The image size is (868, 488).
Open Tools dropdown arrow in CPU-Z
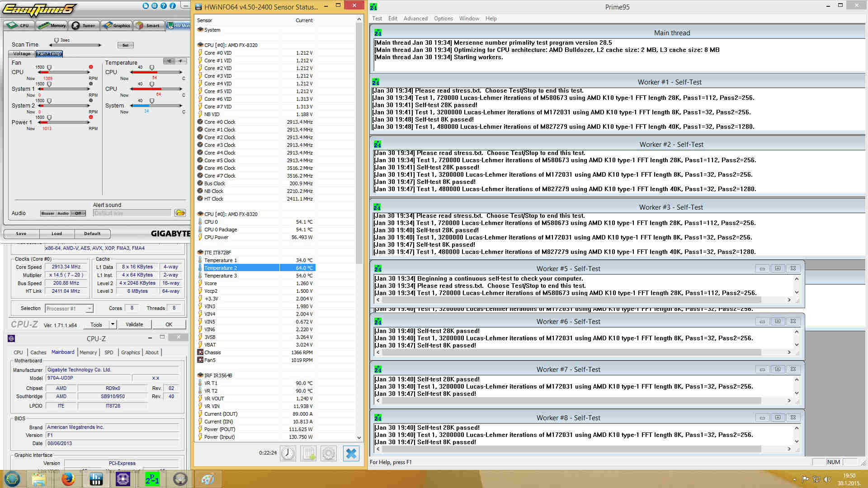[113, 324]
